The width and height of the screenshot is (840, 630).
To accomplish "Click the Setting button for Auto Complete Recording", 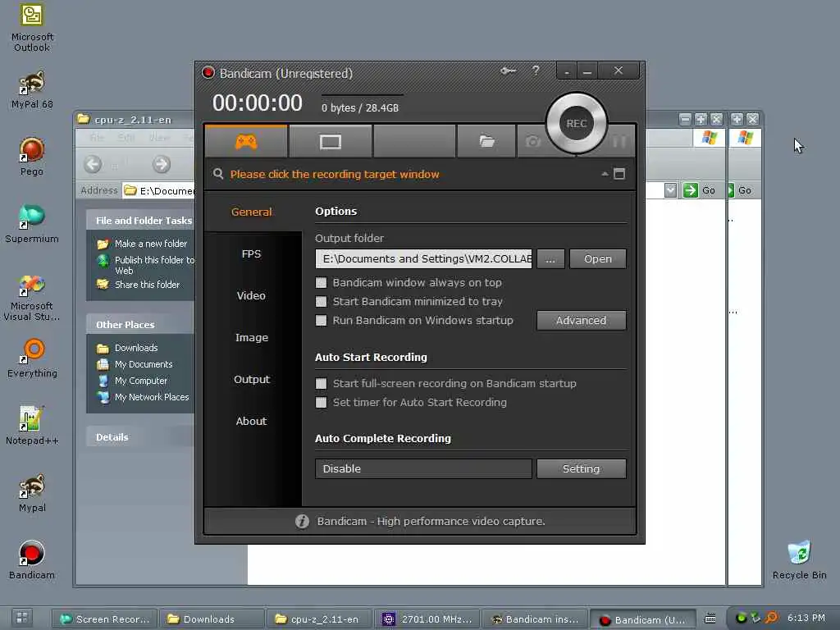I will [x=582, y=468].
